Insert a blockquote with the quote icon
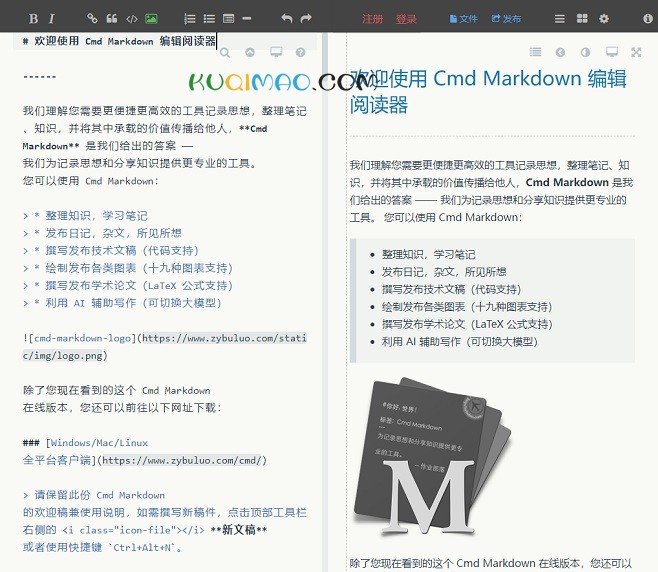Image resolution: width=658 pixels, height=572 pixels. (x=112, y=18)
